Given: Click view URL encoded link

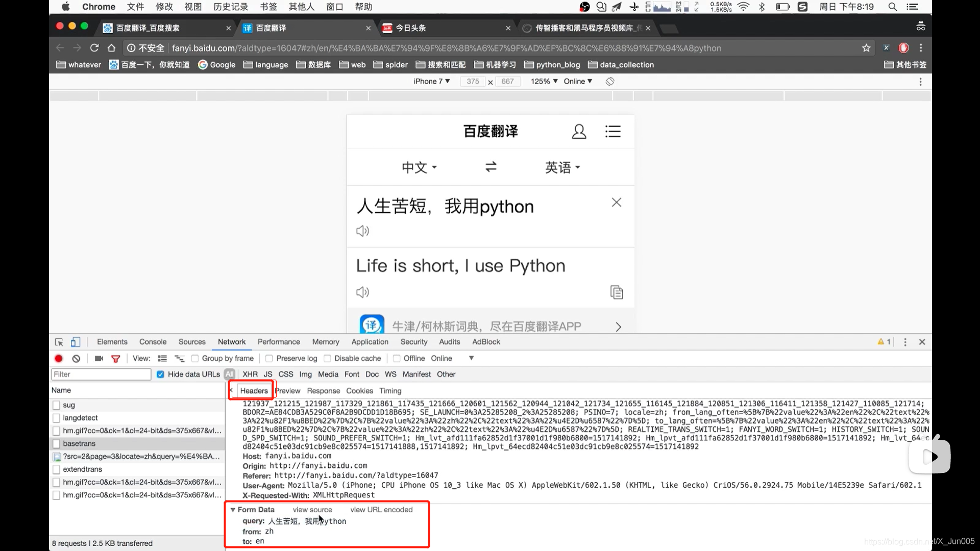Looking at the screenshot, I should coord(381,510).
